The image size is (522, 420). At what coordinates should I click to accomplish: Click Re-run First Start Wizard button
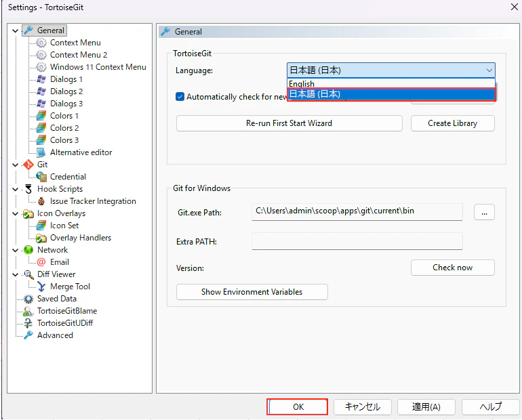(289, 123)
